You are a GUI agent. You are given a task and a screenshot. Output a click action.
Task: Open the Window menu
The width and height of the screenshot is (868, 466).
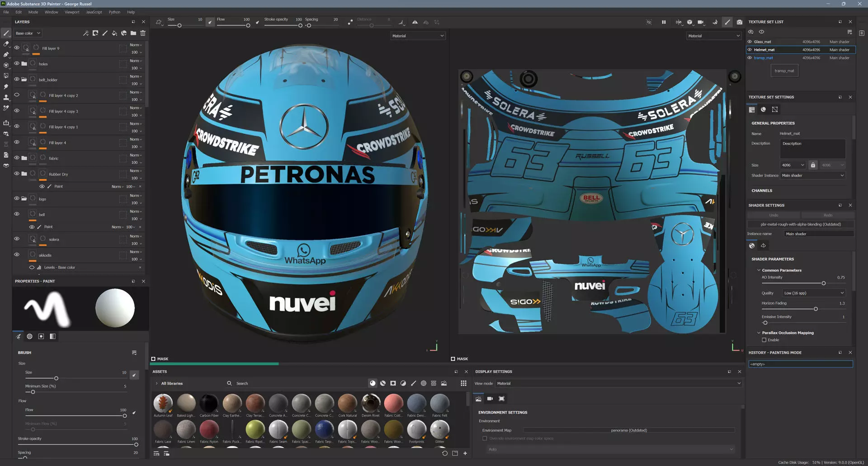[x=51, y=12]
